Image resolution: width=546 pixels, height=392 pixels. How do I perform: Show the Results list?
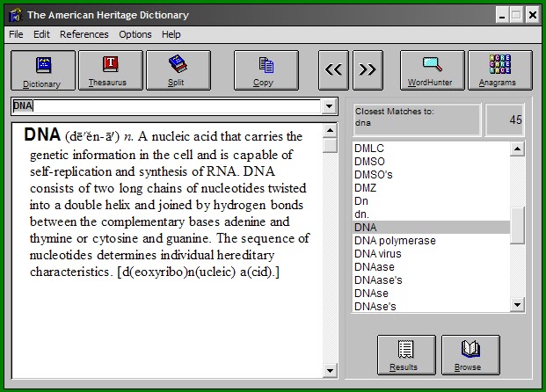[406, 355]
